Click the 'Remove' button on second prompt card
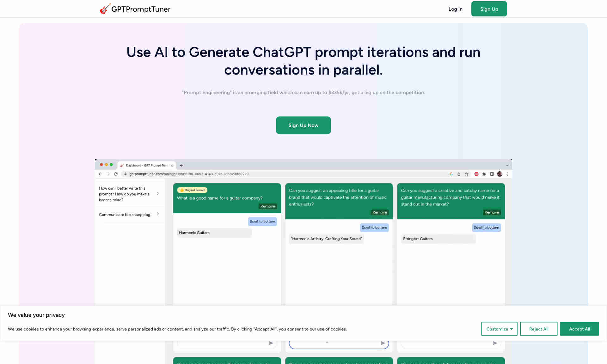 pyautogui.click(x=379, y=212)
